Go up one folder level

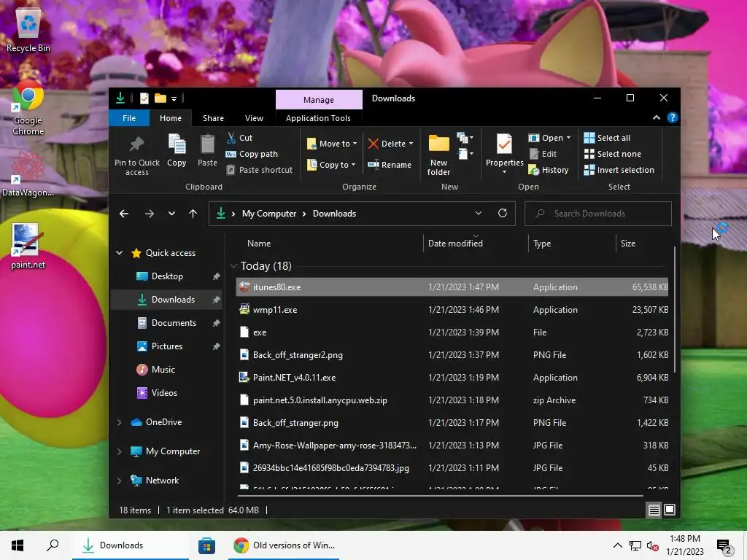coord(193,214)
